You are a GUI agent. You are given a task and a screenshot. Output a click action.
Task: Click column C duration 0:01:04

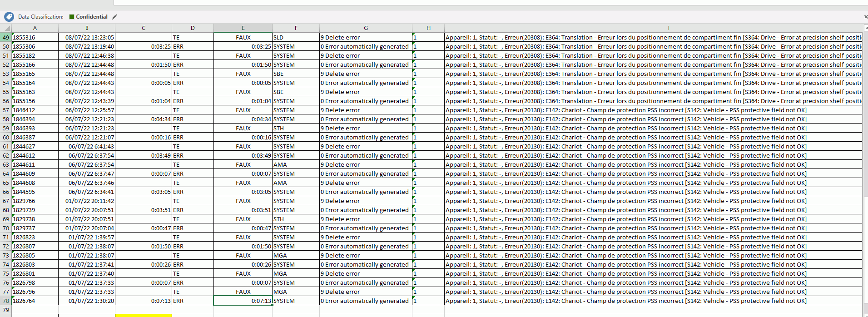coord(144,101)
